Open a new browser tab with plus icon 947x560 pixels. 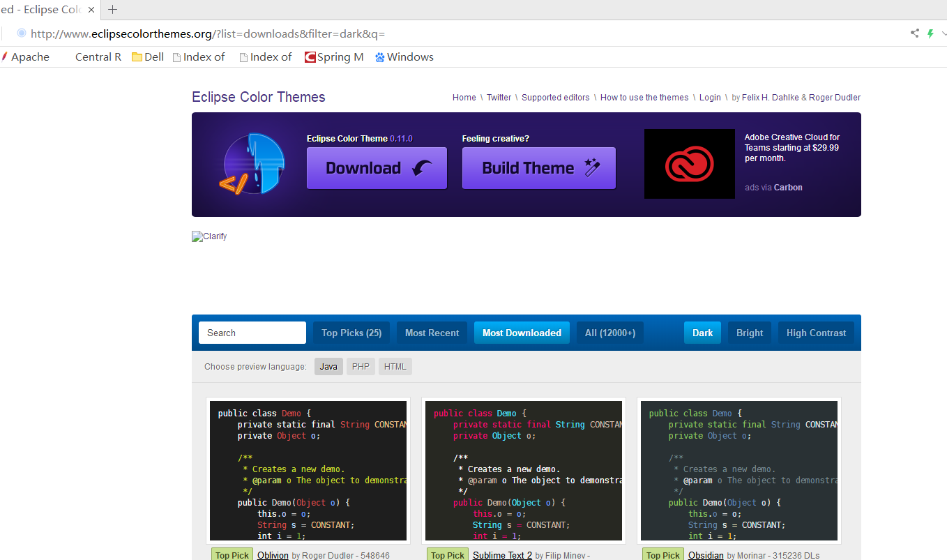(x=112, y=10)
